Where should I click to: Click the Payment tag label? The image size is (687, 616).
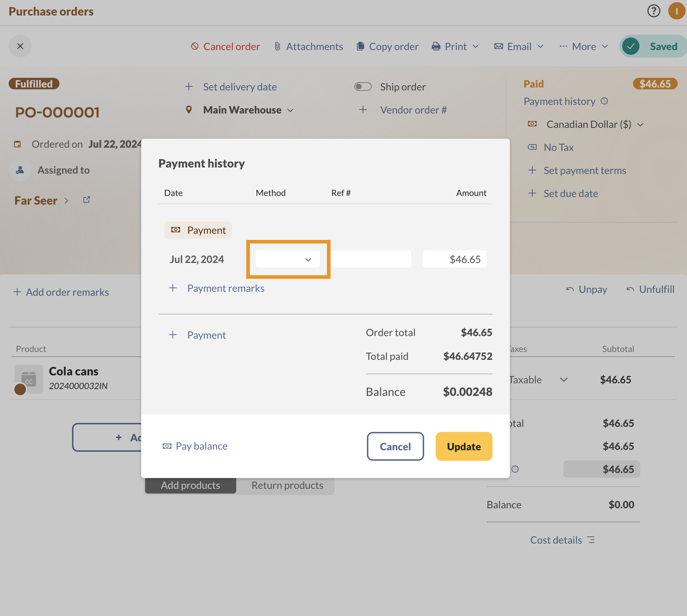click(x=198, y=230)
